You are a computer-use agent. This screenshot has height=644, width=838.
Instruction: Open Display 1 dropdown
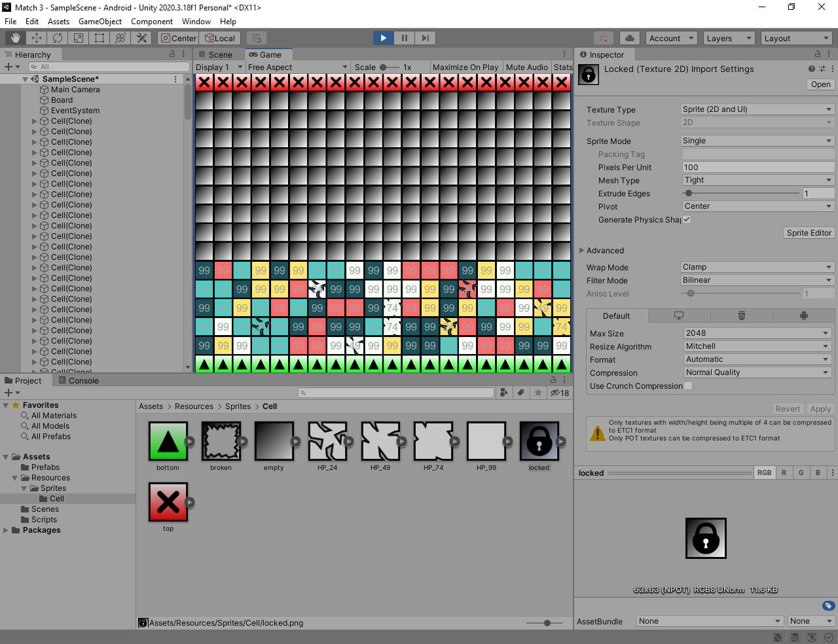click(x=219, y=67)
